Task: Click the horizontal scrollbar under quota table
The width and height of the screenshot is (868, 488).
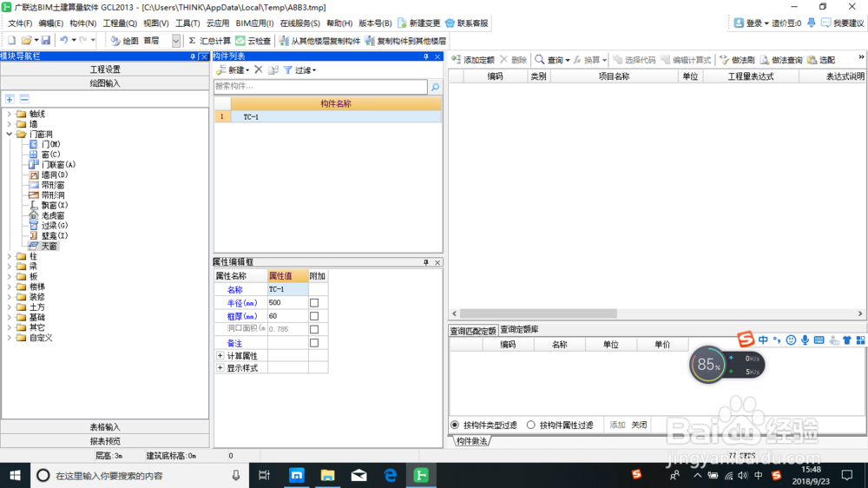Action: coord(538,313)
